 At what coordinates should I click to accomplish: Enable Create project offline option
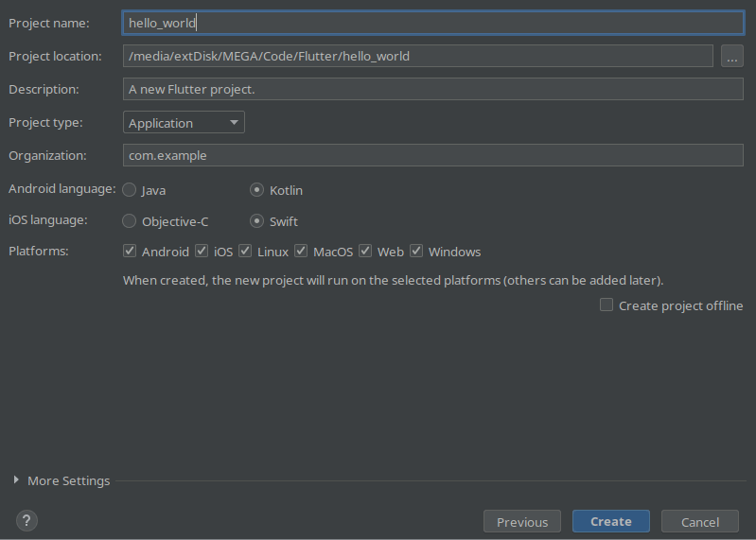click(x=607, y=305)
